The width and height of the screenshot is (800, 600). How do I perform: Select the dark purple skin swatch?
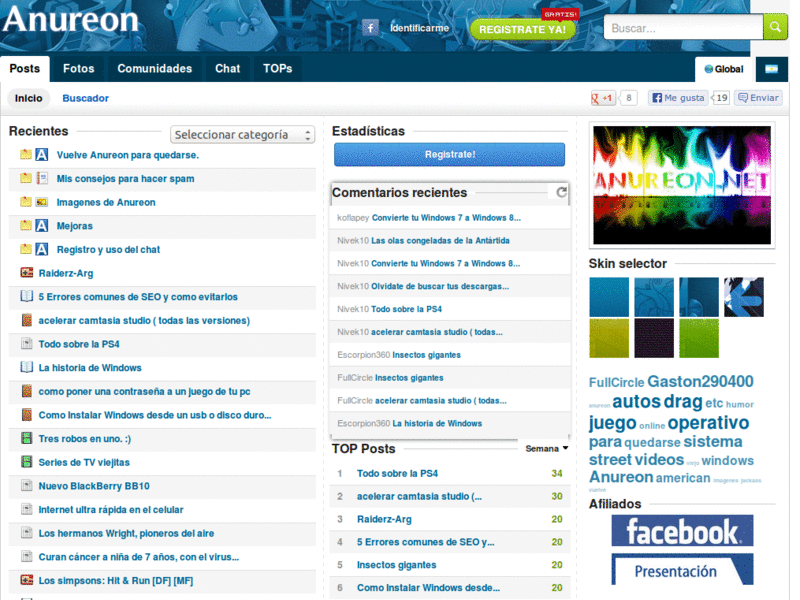(x=654, y=338)
